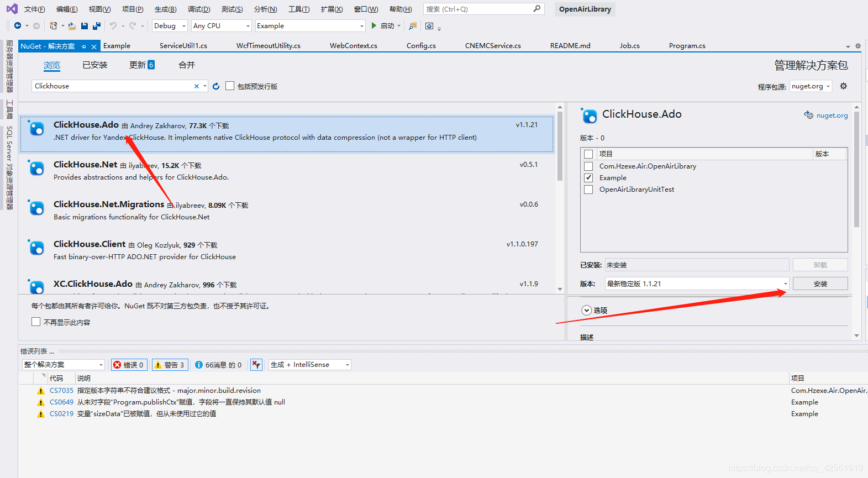This screenshot has height=478, width=868.
Task: Click the Visual Studio logo icon
Action: tap(12, 9)
